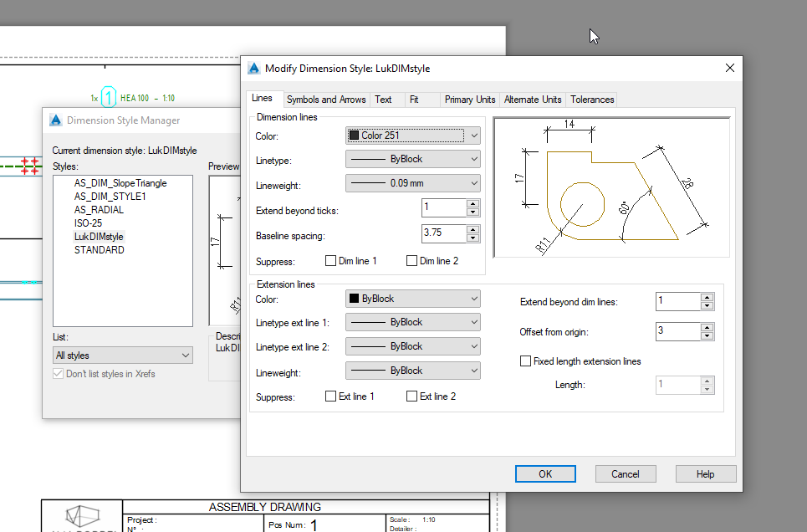Check the Dim line 1 suppress checkbox

(330, 260)
